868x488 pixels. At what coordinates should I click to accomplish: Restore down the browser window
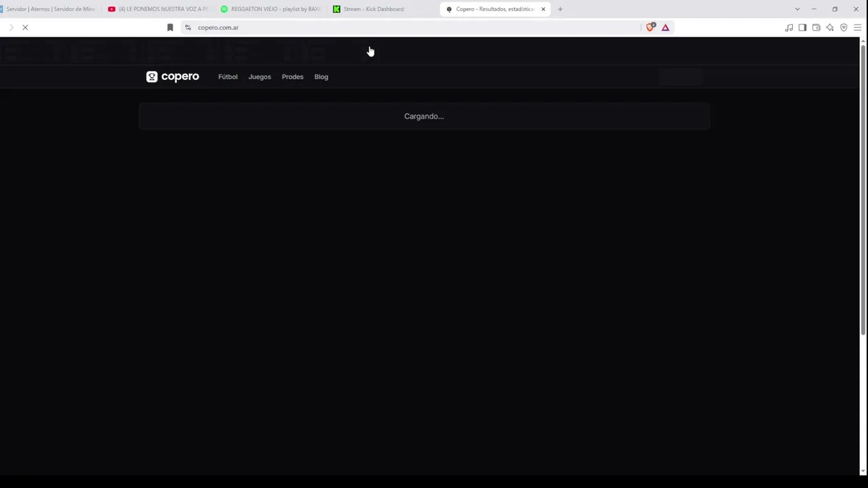(835, 9)
